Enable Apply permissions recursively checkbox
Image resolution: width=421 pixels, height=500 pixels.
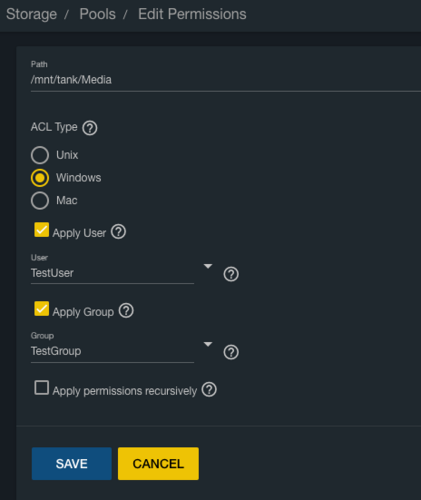[x=42, y=388]
